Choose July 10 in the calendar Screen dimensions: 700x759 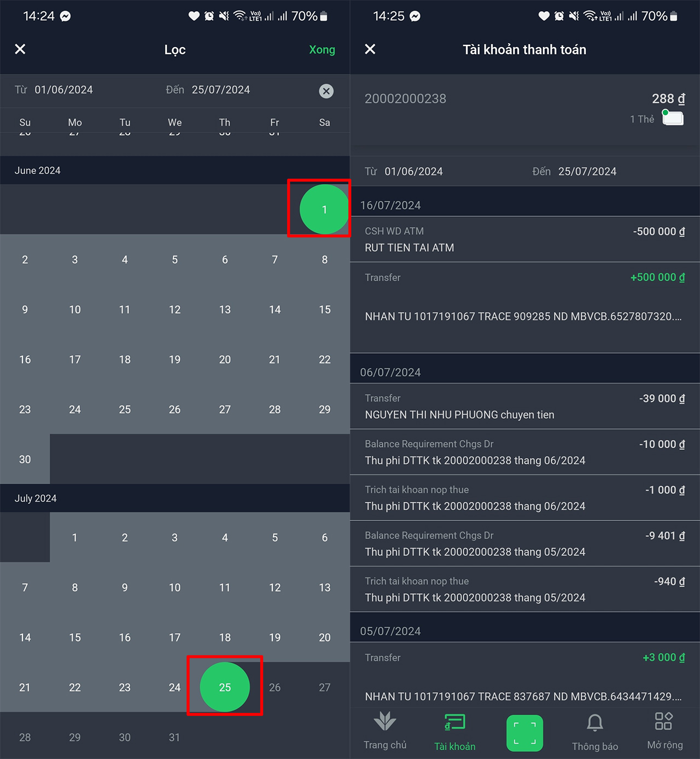click(x=174, y=588)
